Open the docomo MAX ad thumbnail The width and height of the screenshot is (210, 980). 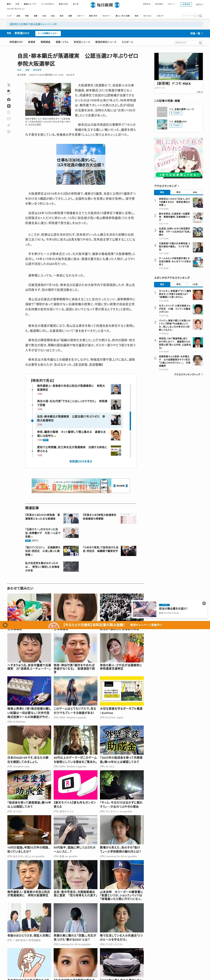(x=178, y=67)
